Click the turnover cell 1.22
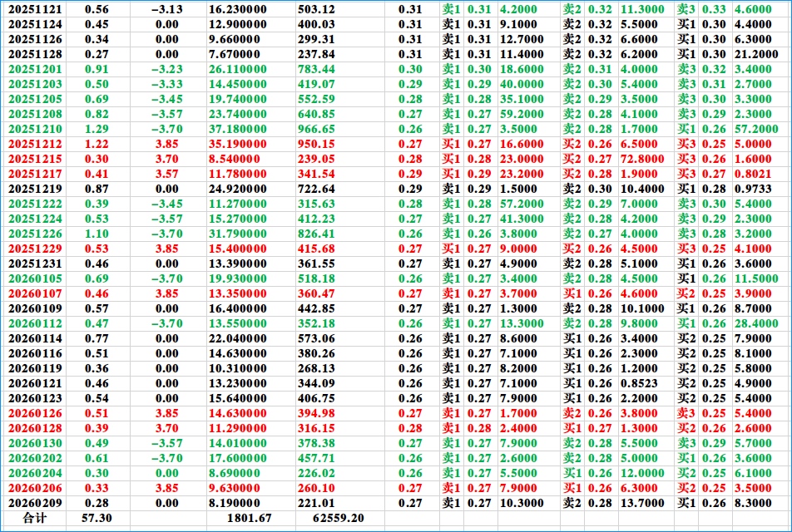Screen dimensions: 792x532 (x=97, y=144)
